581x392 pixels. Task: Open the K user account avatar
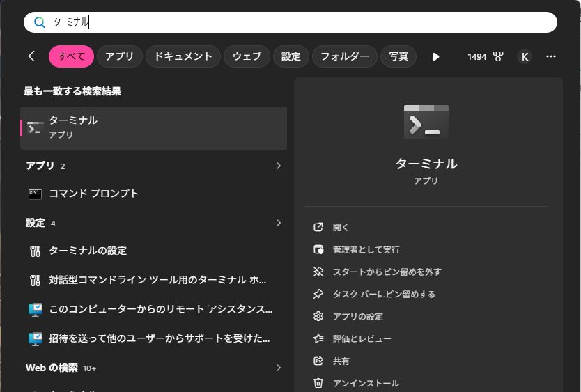[525, 56]
